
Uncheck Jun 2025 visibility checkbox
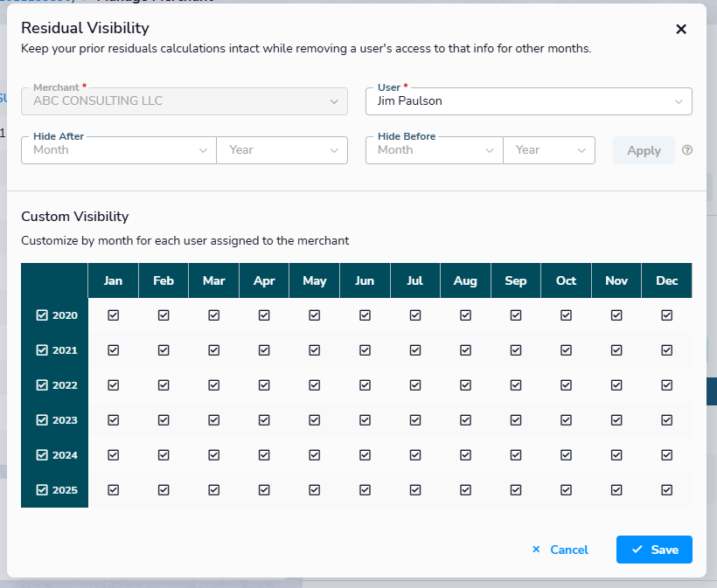click(365, 490)
